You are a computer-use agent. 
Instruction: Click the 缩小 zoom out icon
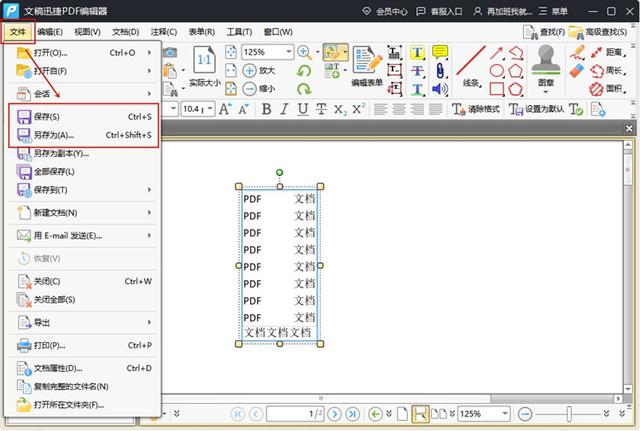tap(249, 88)
